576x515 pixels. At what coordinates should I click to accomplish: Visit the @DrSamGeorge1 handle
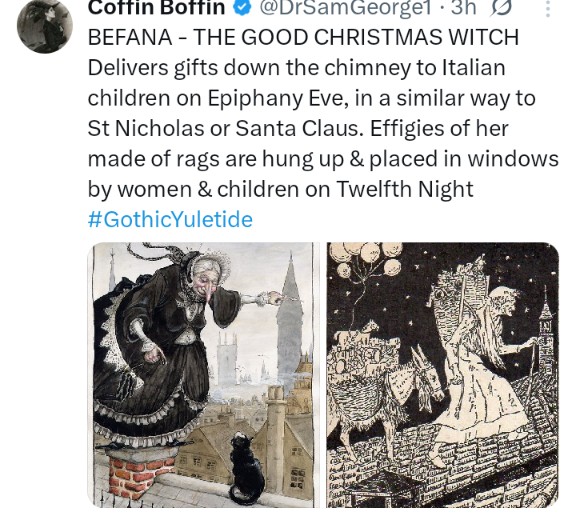pyautogui.click(x=345, y=7)
